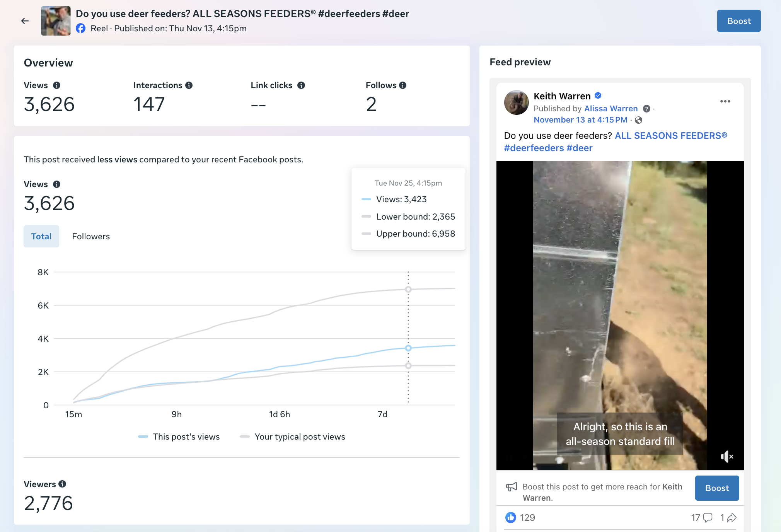
Task: Click the question mark beside Alissa Warren
Action: point(646,109)
